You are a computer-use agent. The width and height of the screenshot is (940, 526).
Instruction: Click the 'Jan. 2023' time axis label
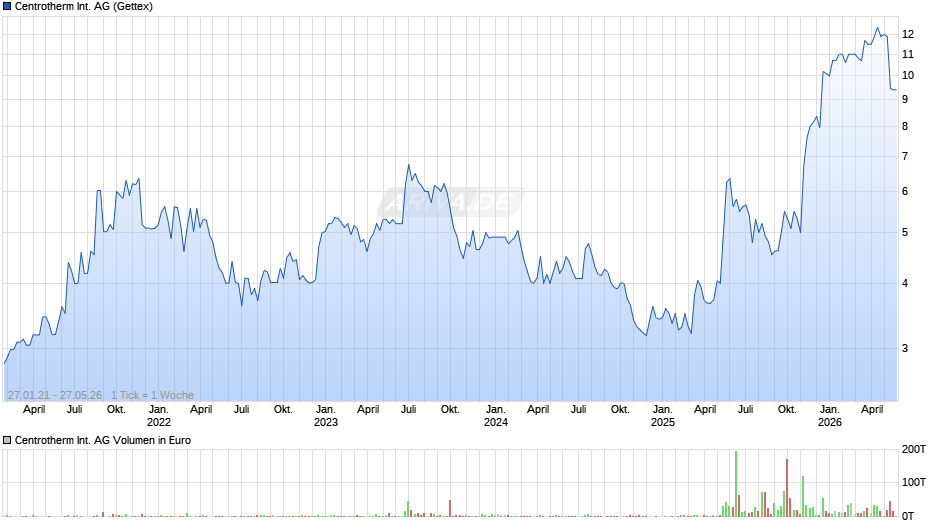point(326,416)
